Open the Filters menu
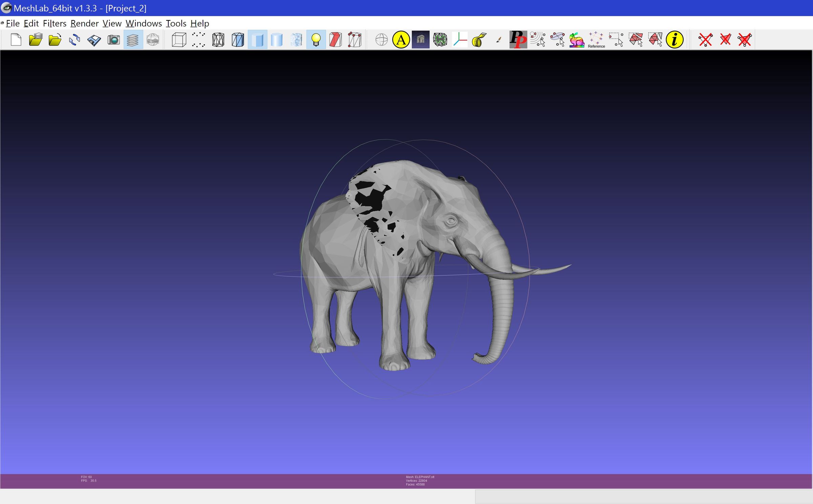Viewport: 813px width, 504px height. pyautogui.click(x=55, y=23)
